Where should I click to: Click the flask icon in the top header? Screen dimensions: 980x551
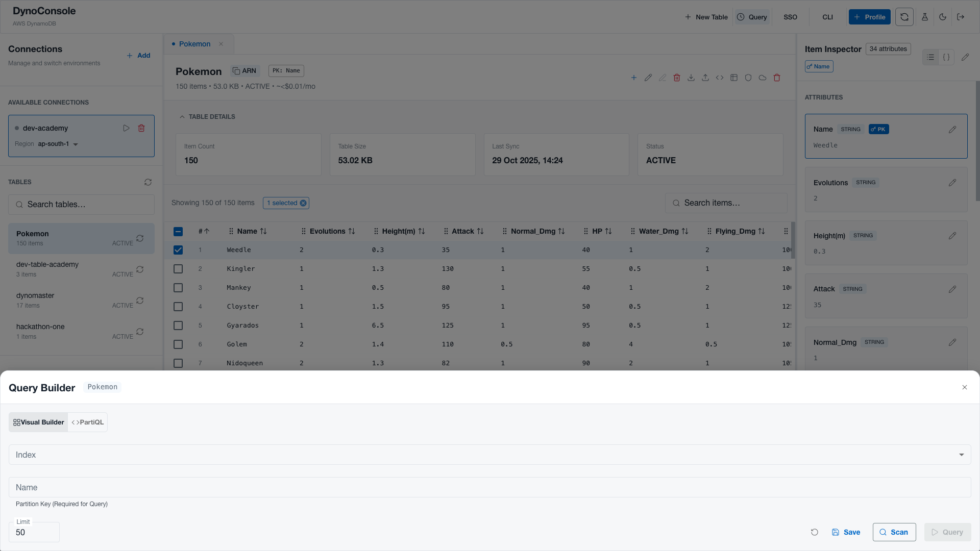click(x=924, y=17)
